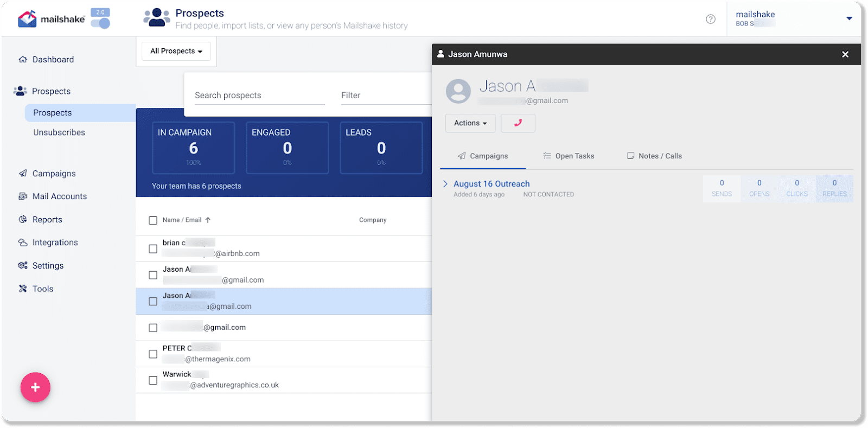The image size is (868, 428).
Task: Open the All Prospects dropdown
Action: [x=176, y=51]
